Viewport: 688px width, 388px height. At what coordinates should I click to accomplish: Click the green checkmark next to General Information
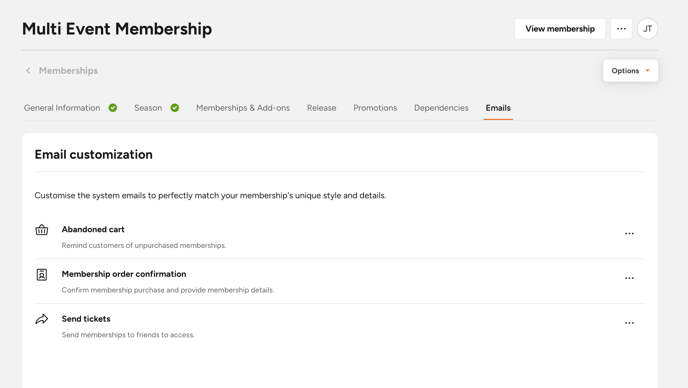(113, 108)
